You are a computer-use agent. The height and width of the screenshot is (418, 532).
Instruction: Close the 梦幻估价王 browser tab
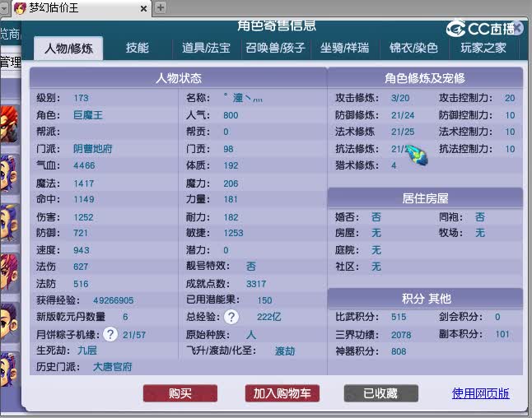click(144, 8)
